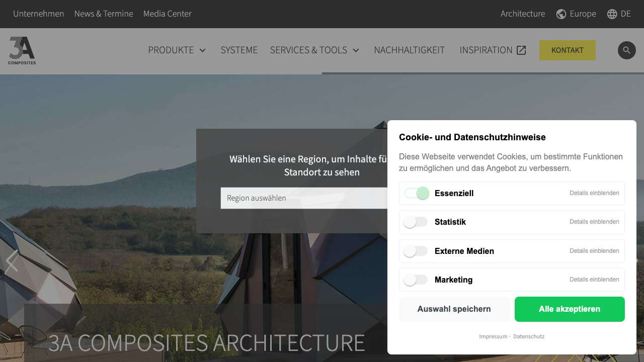644x362 pixels.
Task: Open the Nachhaltigkeit menu item
Action: pyautogui.click(x=409, y=50)
